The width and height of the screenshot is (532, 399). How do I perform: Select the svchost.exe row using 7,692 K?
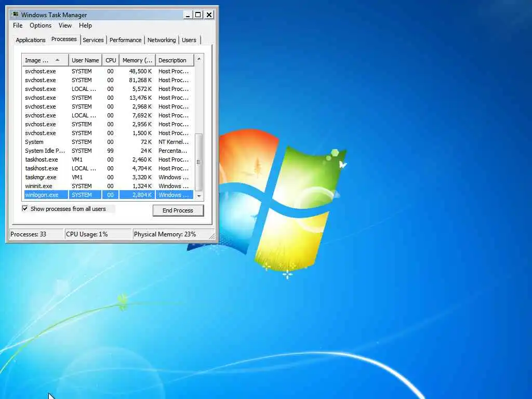[109, 115]
